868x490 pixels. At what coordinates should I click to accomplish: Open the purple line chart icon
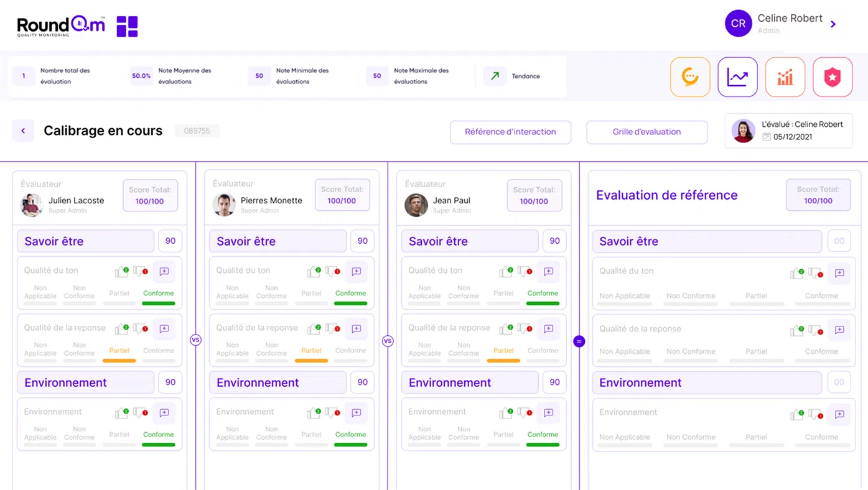point(737,77)
